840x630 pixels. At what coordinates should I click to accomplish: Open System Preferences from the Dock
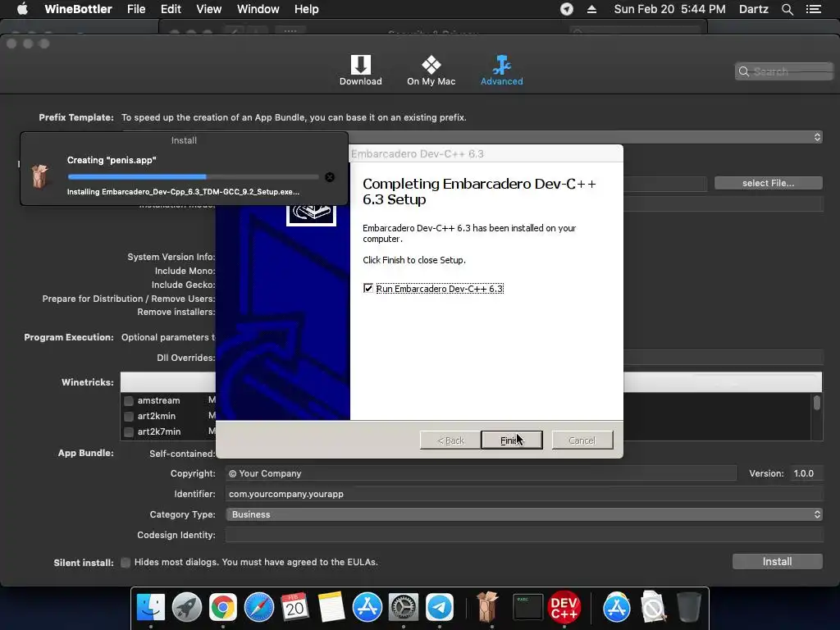coord(404,608)
